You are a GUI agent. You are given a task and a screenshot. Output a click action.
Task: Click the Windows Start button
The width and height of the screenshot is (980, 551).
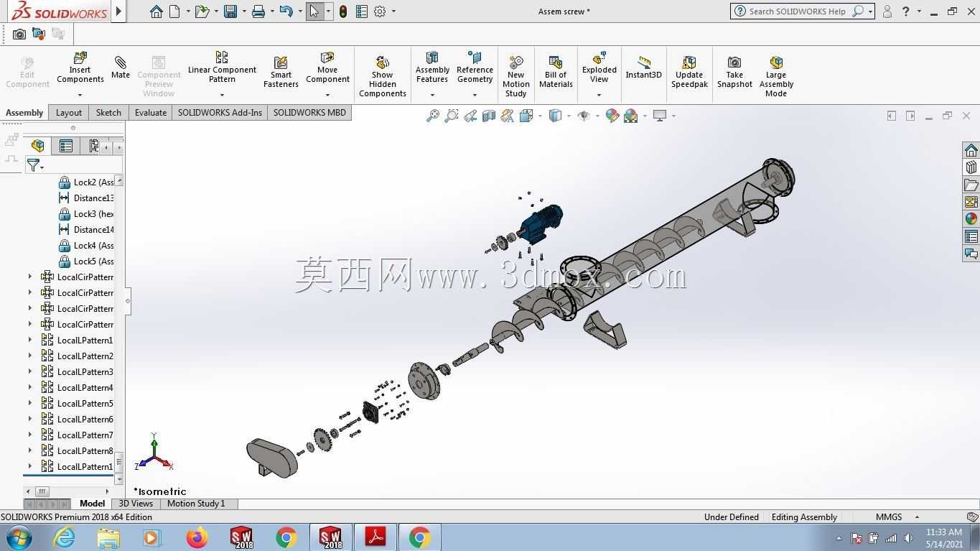pyautogui.click(x=19, y=537)
